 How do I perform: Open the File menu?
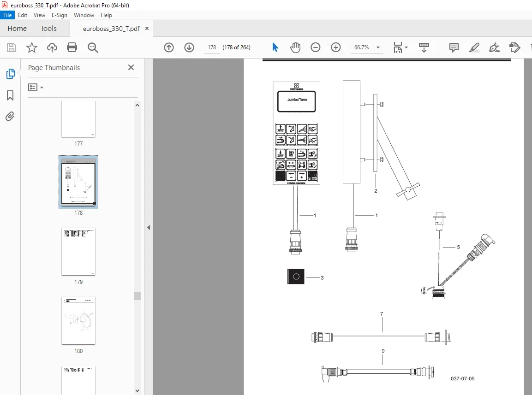point(7,15)
